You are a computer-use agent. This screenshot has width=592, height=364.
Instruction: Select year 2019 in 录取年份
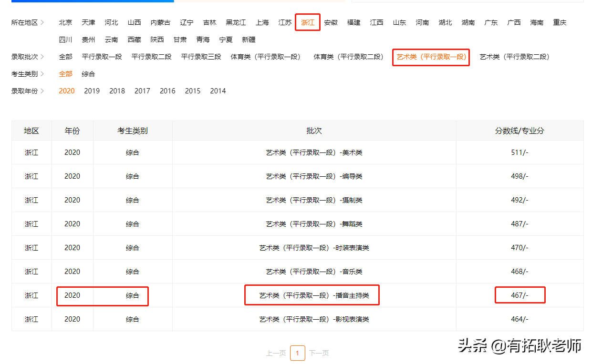pos(92,91)
